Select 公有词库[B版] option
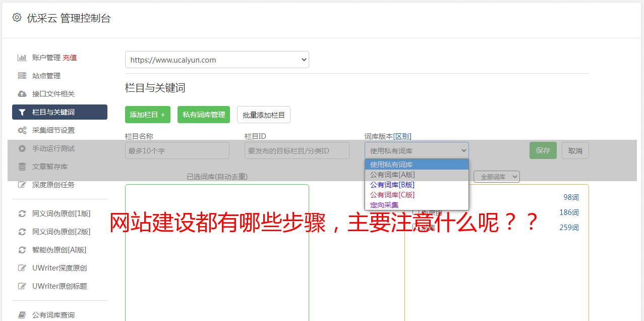 417,185
